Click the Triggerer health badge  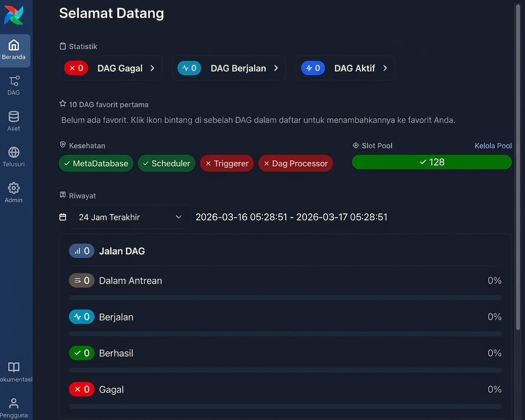tap(226, 164)
